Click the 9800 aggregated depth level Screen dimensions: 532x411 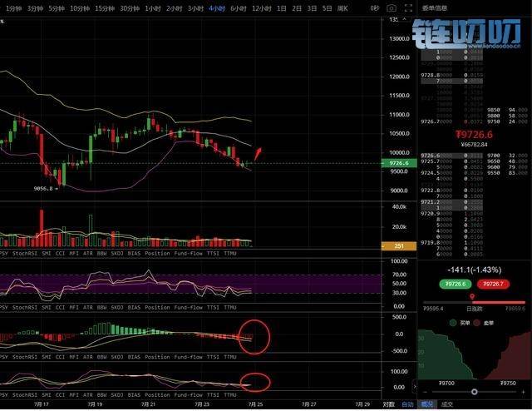507,116
